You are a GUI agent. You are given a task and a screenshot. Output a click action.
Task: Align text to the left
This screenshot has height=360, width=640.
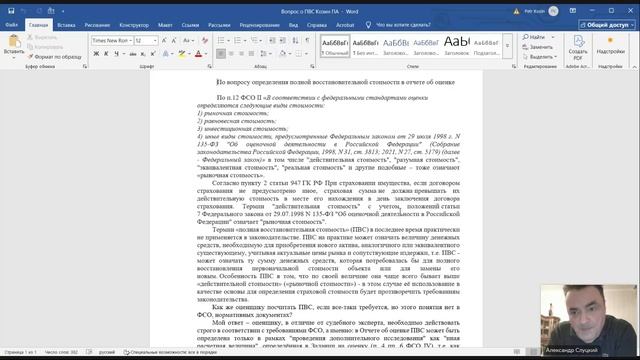click(221, 54)
